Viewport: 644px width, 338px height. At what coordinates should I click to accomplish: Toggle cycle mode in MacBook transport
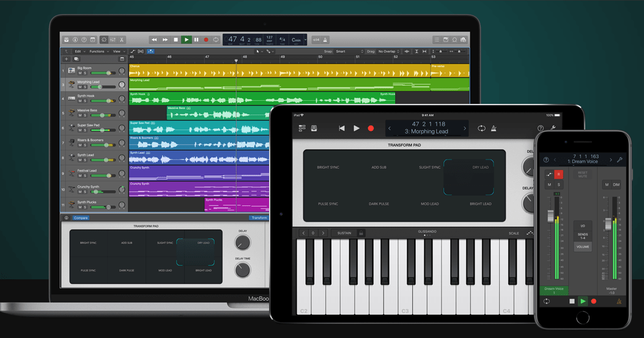pos(216,40)
